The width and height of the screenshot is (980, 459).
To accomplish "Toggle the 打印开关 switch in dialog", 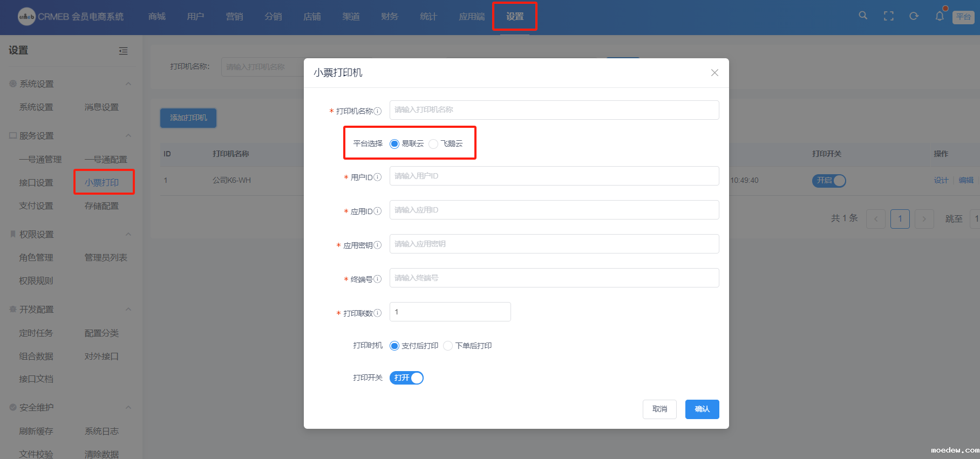I will click(x=406, y=378).
